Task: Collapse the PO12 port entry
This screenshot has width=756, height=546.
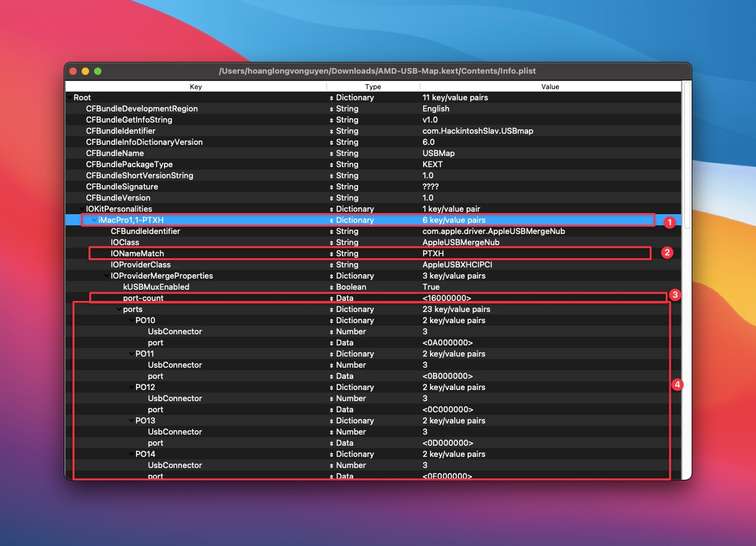Action: (x=131, y=388)
